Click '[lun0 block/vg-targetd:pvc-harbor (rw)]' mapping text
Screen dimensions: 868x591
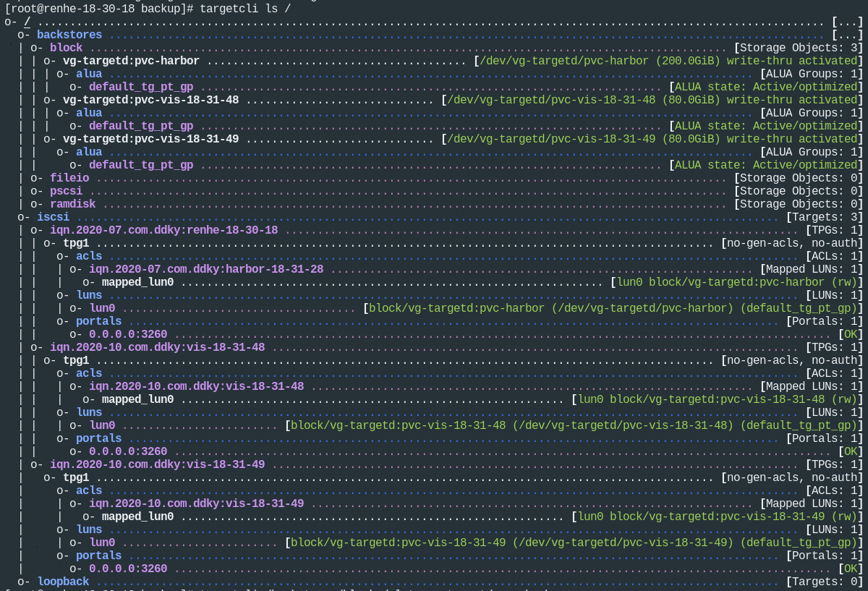click(x=737, y=282)
